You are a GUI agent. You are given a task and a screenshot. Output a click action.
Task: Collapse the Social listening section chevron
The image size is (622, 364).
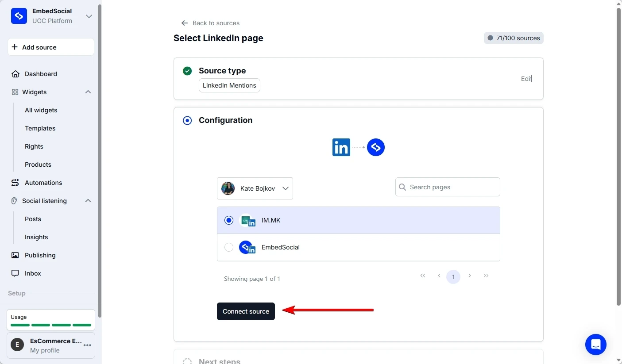[88, 201]
